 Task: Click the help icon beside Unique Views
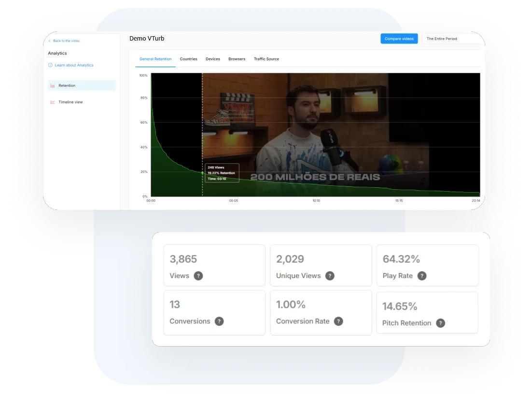330,276
